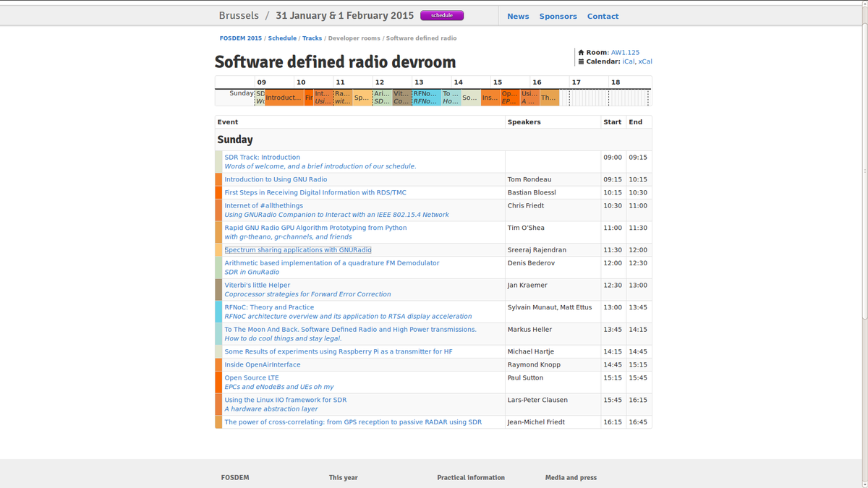
Task: Click speaker name Sreeraj Rajendran
Action: pyautogui.click(x=537, y=249)
